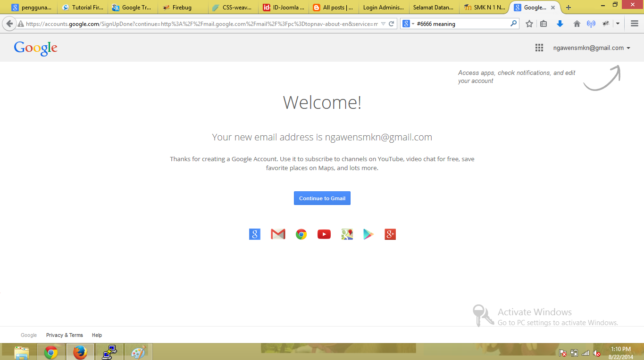Image resolution: width=644 pixels, height=360 pixels.
Task: Open the Help footer link
Action: 97,335
